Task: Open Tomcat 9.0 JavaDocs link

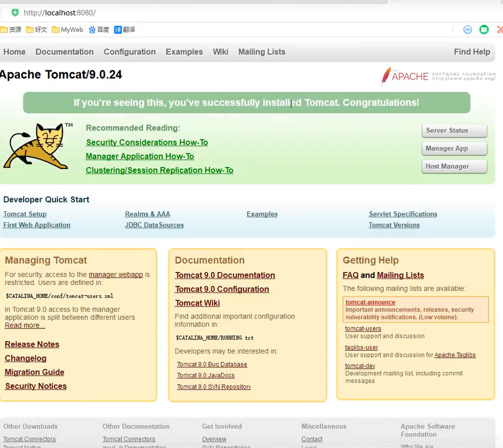Action: [x=206, y=375]
